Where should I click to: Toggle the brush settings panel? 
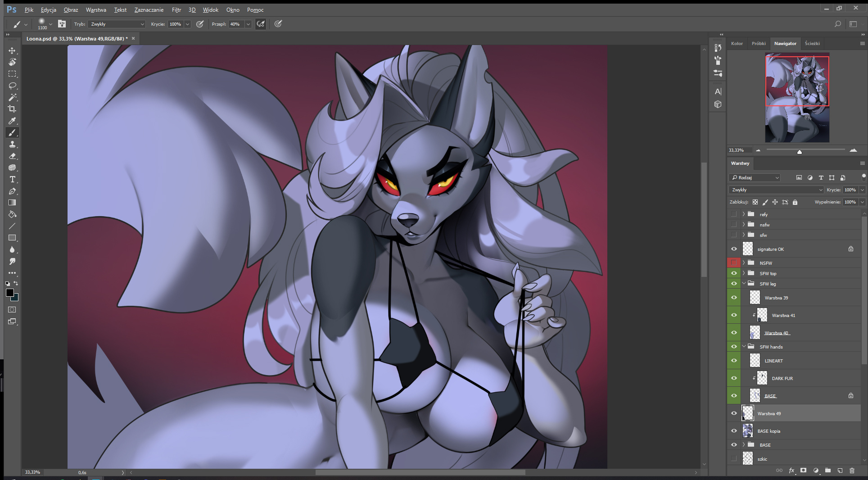[x=62, y=24]
